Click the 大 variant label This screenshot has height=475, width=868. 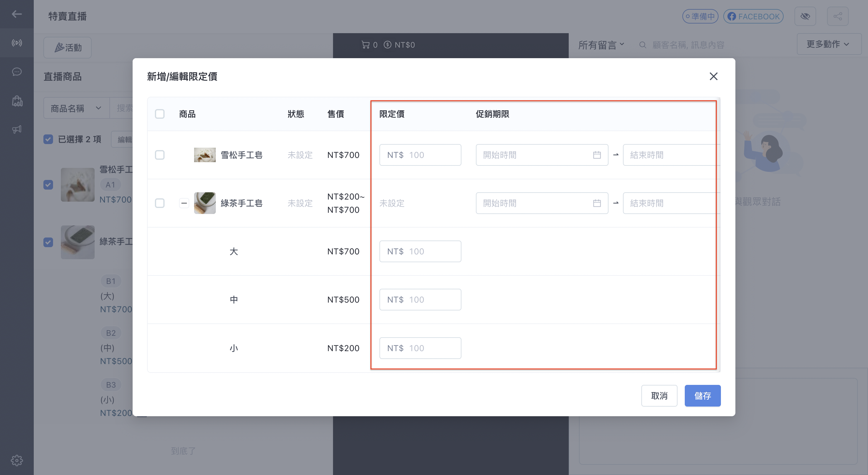234,251
